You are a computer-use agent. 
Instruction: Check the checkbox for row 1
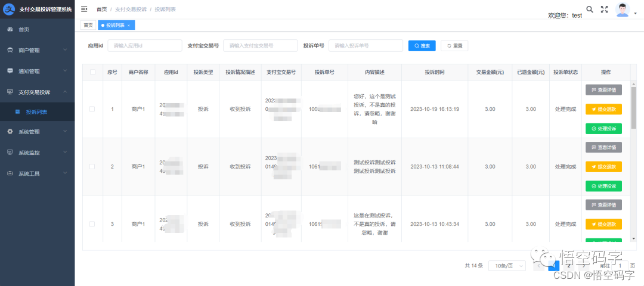pos(92,109)
